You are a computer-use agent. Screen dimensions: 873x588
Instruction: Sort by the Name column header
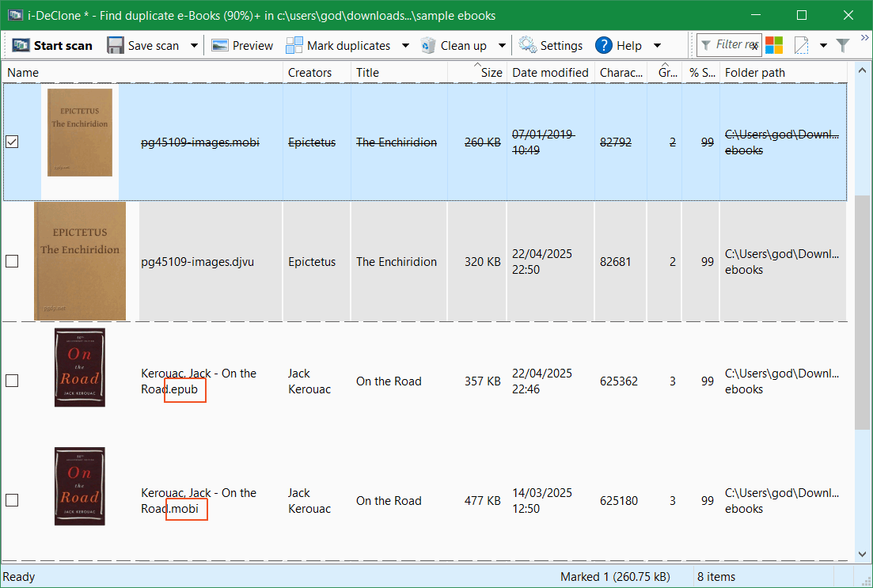[142, 72]
